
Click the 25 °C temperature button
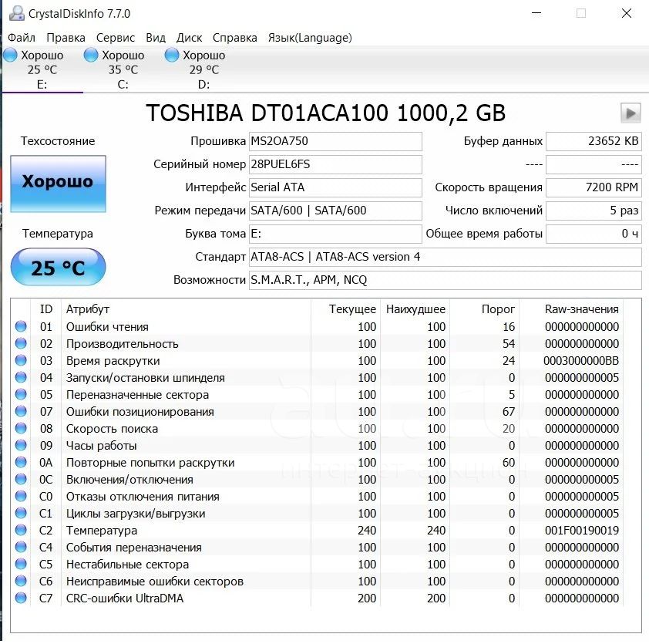click(x=58, y=267)
